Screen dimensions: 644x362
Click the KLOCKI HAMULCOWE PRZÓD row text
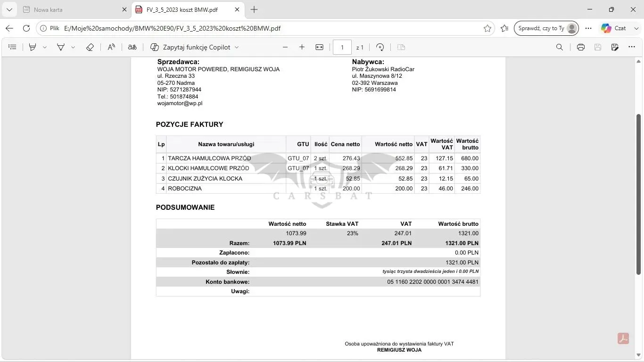[x=208, y=168]
